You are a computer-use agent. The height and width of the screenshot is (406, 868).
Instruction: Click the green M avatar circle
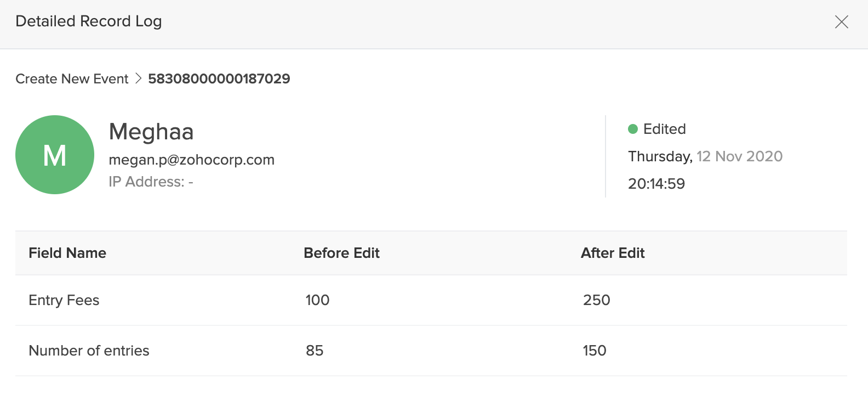(55, 155)
